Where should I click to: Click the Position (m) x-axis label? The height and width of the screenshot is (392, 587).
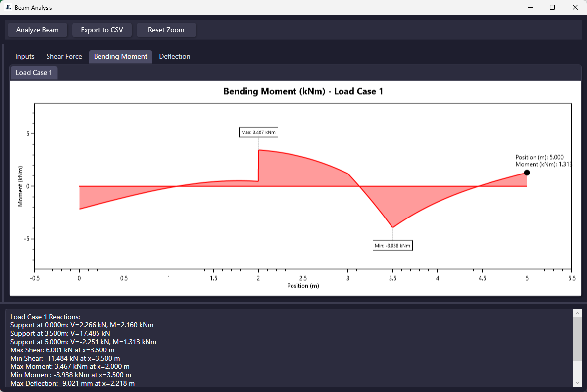(x=303, y=286)
